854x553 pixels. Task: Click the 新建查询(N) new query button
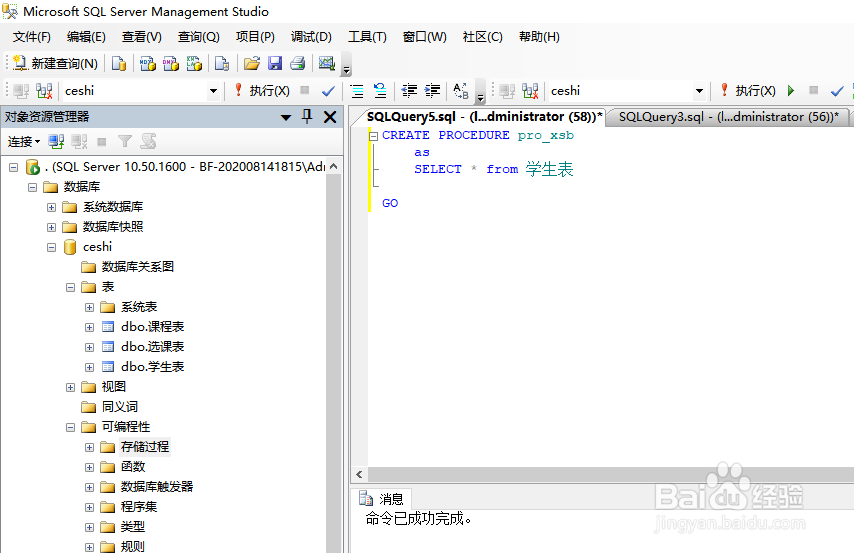[55, 64]
